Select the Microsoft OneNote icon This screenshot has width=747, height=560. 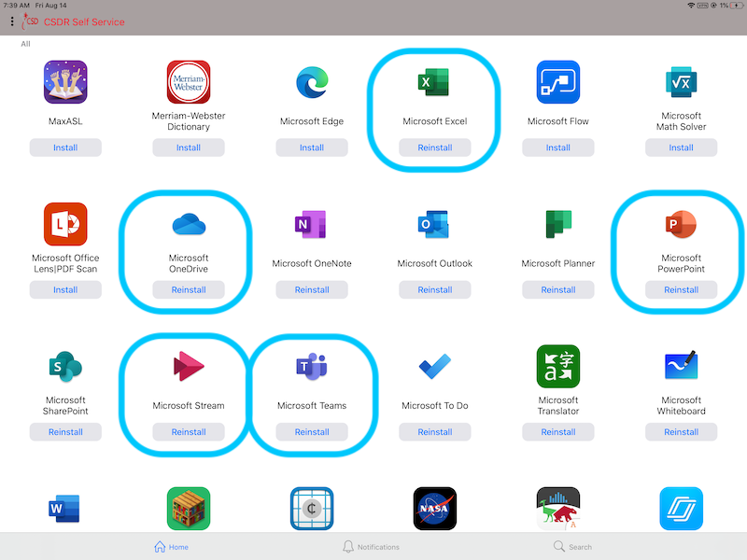pyautogui.click(x=311, y=224)
